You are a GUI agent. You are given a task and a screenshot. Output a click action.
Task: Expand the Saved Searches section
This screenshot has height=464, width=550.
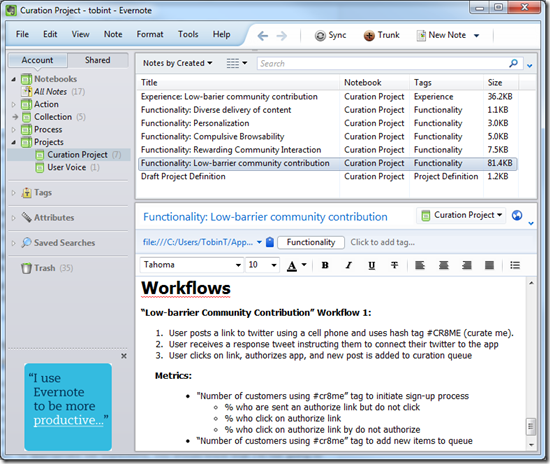pos(13,243)
